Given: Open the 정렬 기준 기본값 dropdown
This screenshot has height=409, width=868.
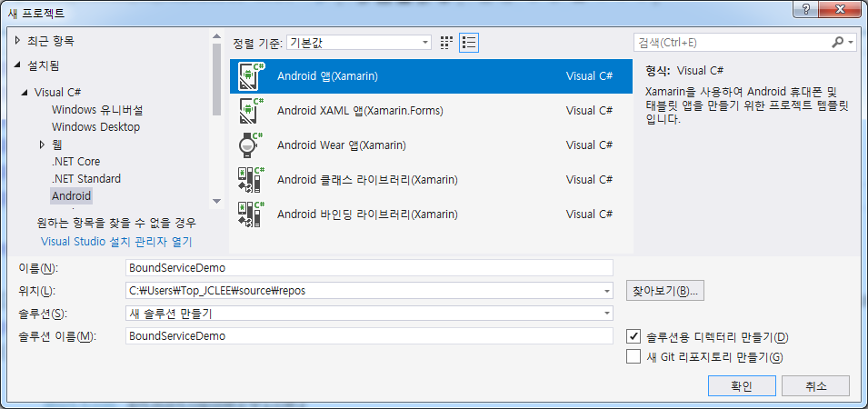Looking at the screenshot, I should pyautogui.click(x=359, y=42).
